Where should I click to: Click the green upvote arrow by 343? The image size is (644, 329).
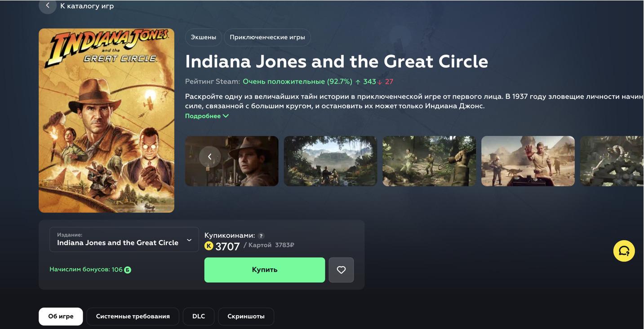(358, 82)
